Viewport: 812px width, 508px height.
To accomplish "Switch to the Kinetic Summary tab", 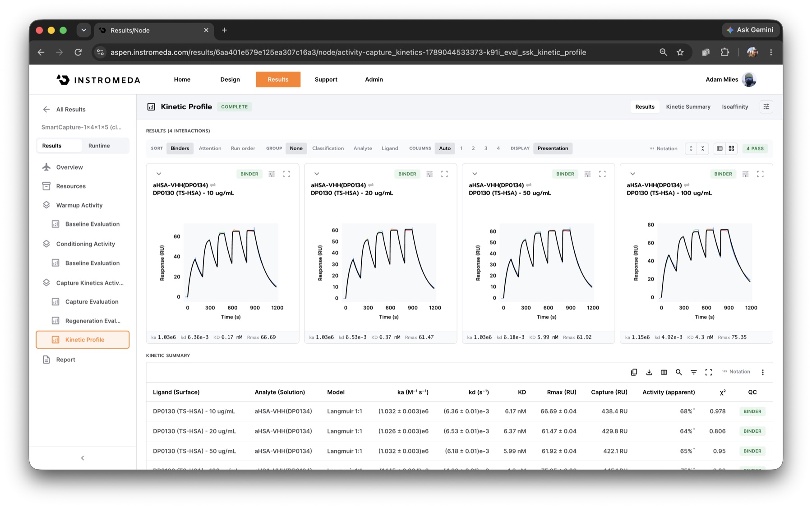I will click(x=688, y=106).
